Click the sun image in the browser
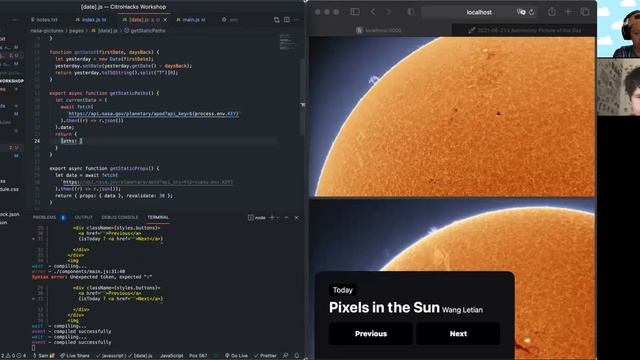The width and height of the screenshot is (640, 360). point(452,117)
